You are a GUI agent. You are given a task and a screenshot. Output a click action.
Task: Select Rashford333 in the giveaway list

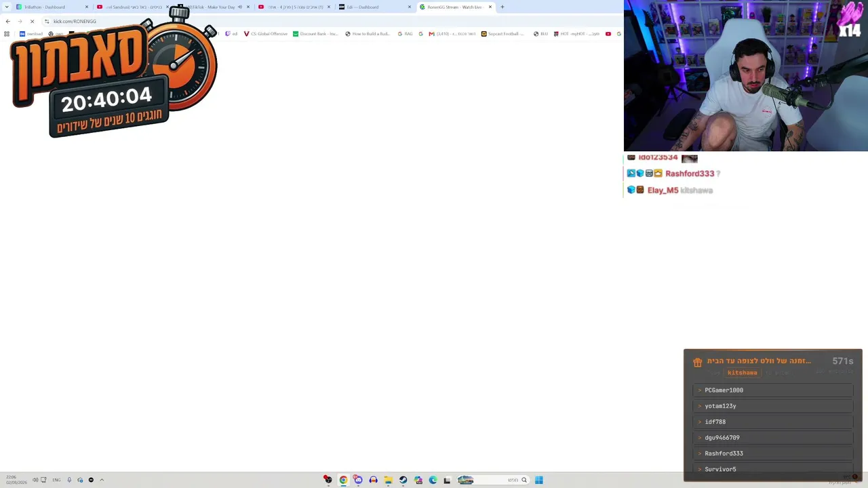tap(772, 453)
